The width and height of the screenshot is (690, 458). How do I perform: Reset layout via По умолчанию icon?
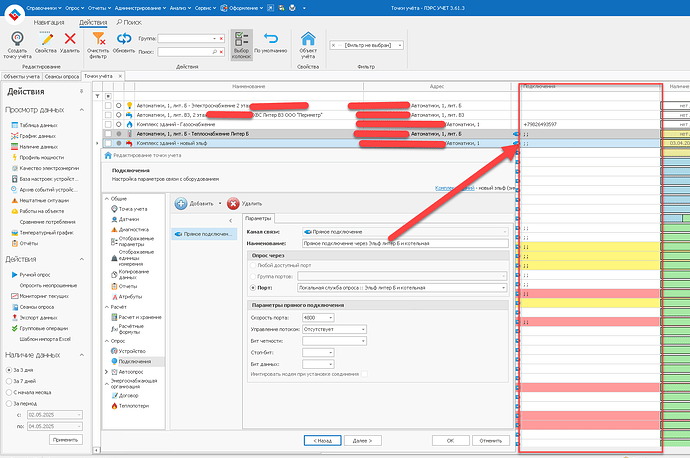pyautogui.click(x=271, y=43)
